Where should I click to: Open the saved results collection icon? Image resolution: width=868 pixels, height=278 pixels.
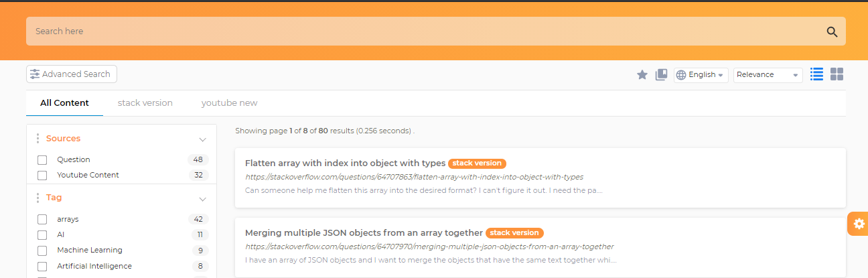tap(661, 75)
